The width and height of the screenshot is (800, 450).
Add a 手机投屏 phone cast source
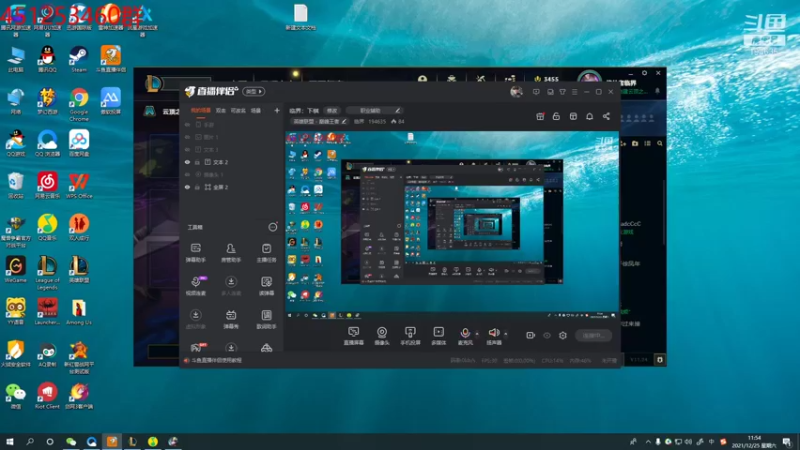410,336
